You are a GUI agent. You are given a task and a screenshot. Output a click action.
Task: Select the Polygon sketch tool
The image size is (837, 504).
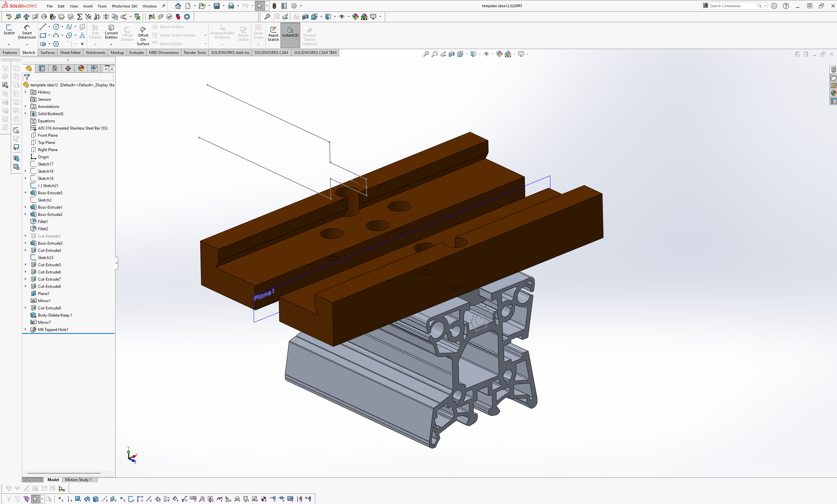pos(56,44)
